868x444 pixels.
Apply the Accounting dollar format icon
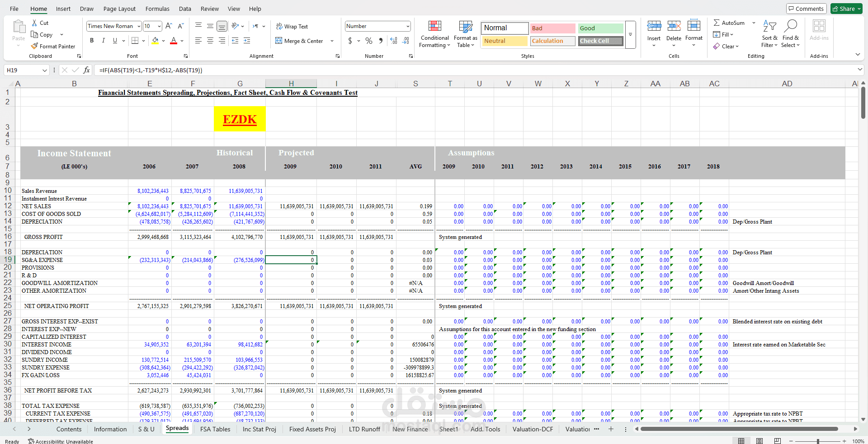click(x=350, y=41)
